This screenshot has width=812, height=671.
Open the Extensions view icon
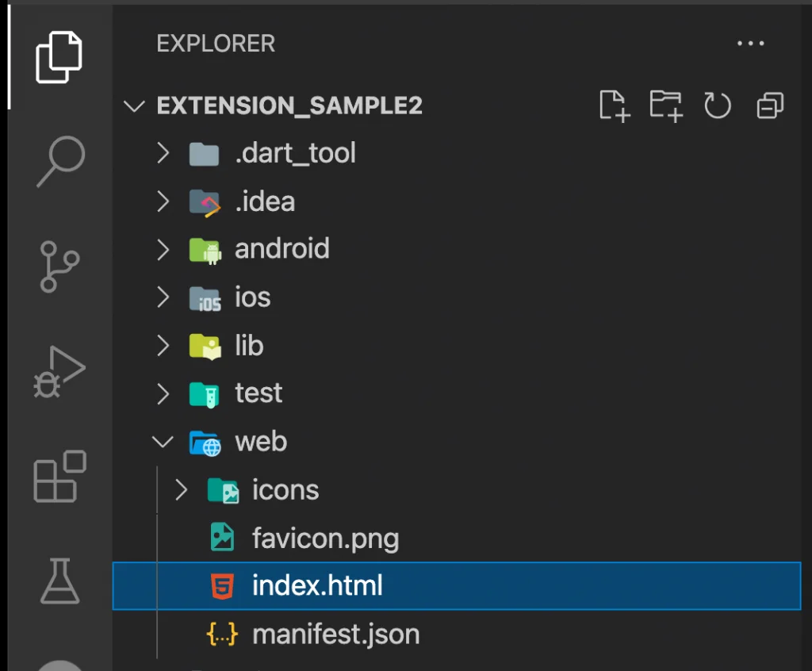pos(59,476)
